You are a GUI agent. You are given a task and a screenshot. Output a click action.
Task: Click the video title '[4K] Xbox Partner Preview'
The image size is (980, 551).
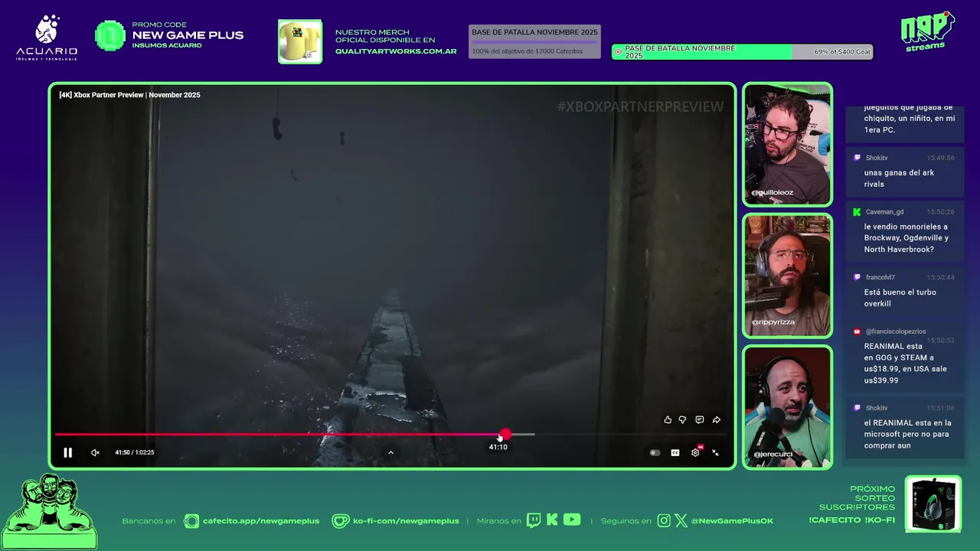click(x=129, y=95)
